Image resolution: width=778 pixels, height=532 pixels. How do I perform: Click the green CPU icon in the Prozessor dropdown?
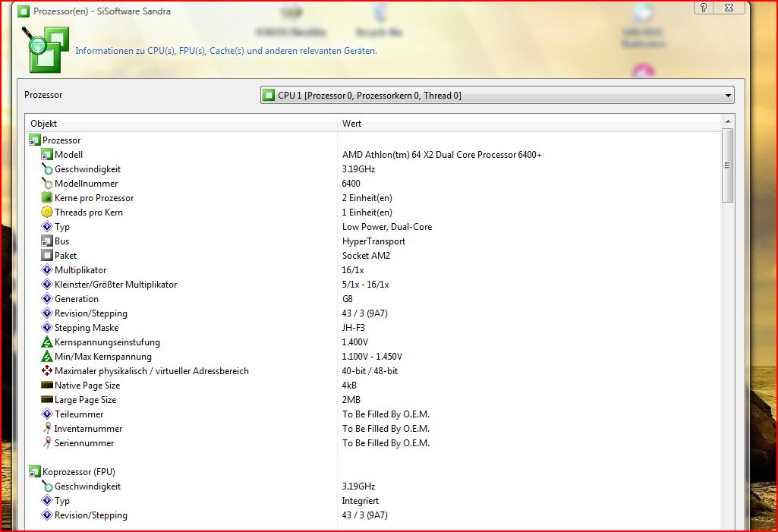[269, 96]
